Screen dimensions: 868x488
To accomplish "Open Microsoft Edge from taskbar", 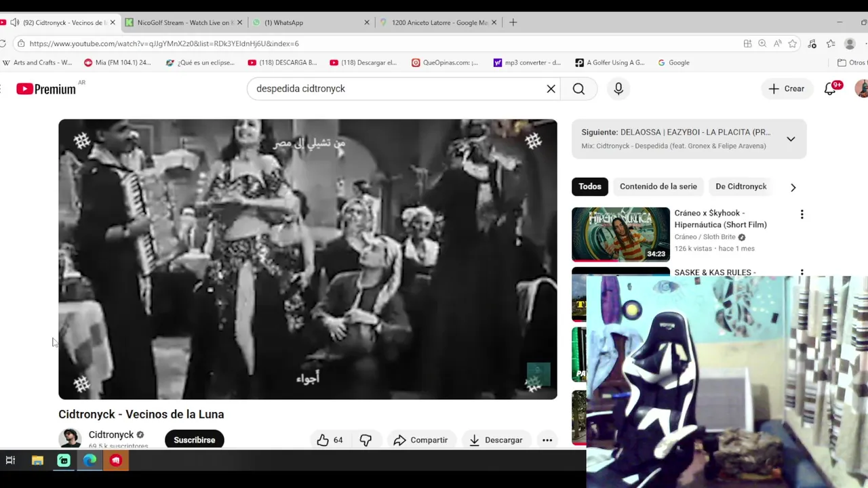I will pos(90,460).
